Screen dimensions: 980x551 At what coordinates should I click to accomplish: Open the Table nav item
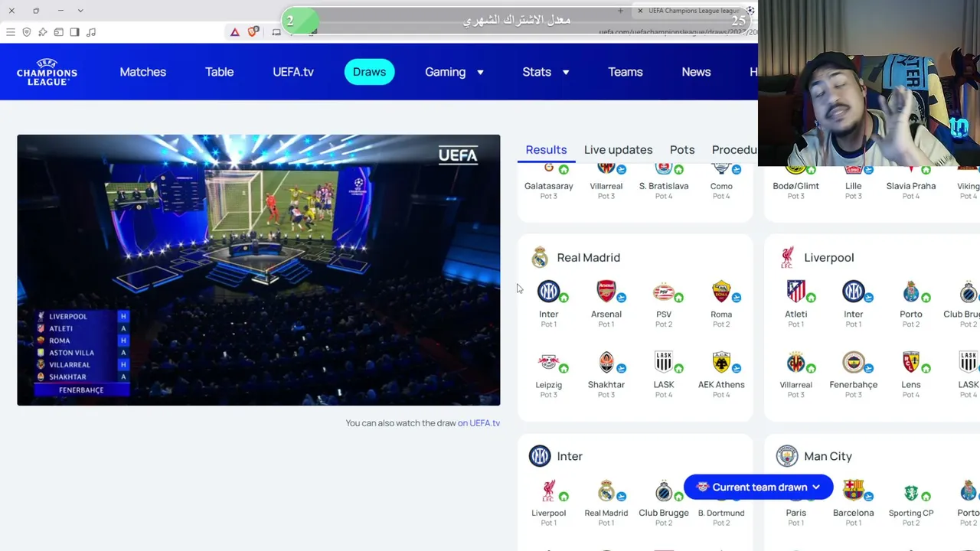coord(219,72)
